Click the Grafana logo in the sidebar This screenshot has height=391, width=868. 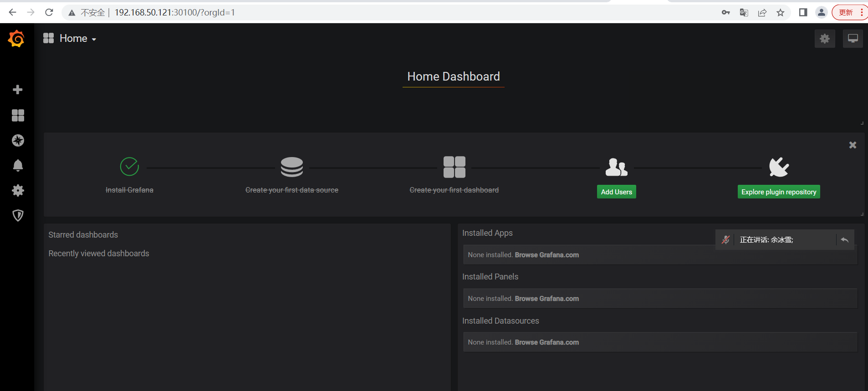click(x=16, y=39)
